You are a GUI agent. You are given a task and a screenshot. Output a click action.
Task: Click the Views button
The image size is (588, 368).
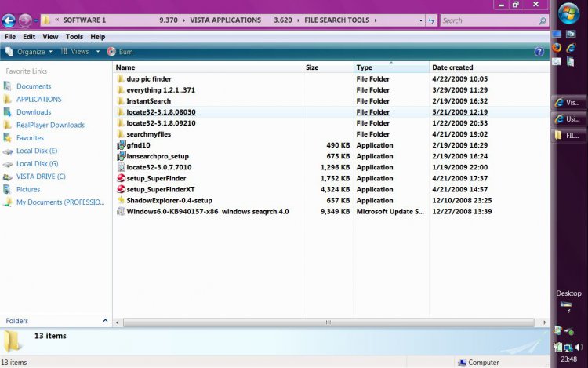click(x=75, y=51)
